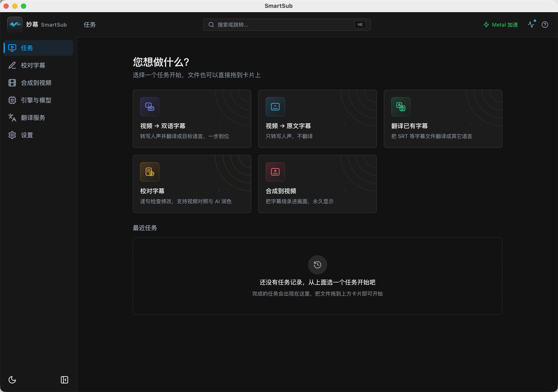Start the 视频 → 原文字幕 task card

[x=317, y=119]
